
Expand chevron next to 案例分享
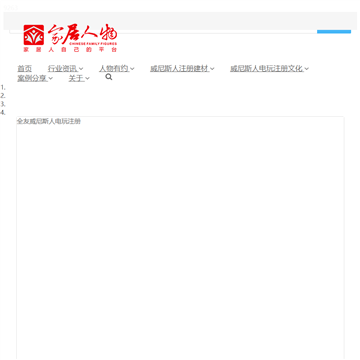[x=51, y=79]
